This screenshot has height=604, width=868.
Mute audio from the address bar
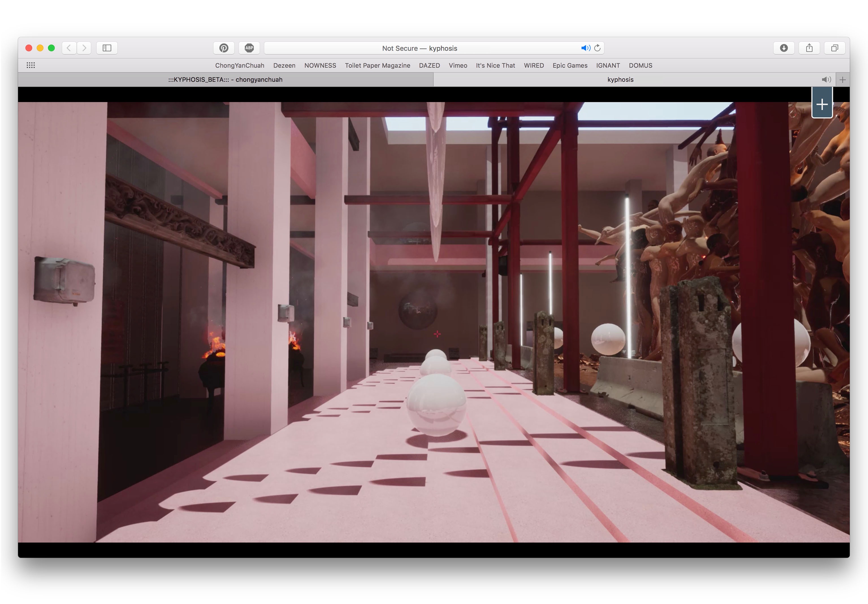[585, 48]
